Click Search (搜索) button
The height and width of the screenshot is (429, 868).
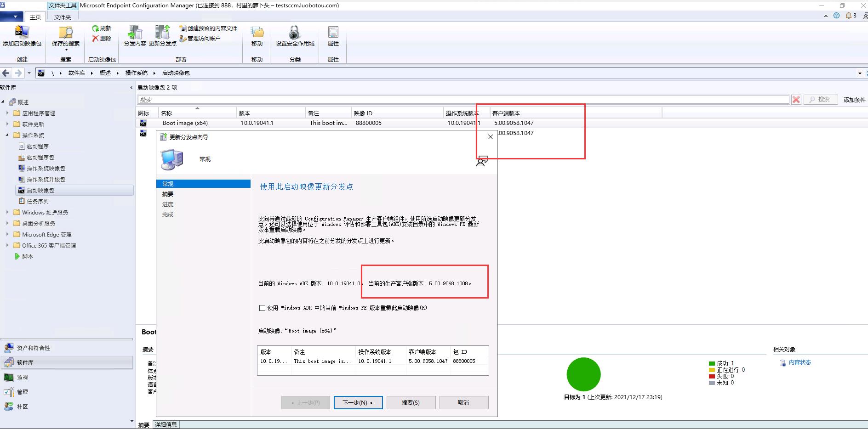click(820, 99)
